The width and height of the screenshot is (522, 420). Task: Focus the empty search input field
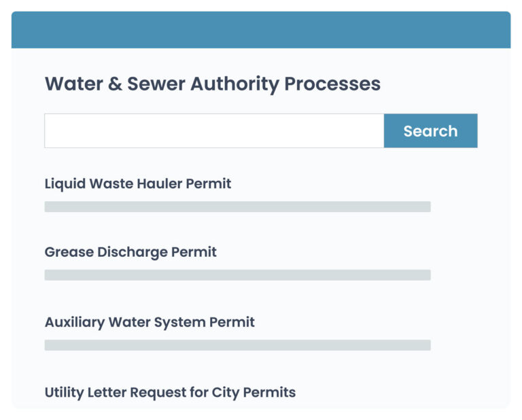[x=214, y=130]
